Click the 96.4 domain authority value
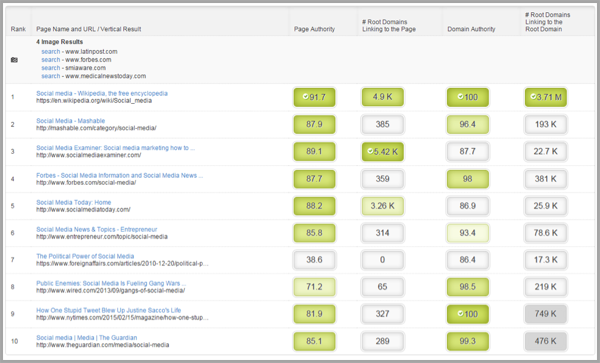 (x=468, y=124)
